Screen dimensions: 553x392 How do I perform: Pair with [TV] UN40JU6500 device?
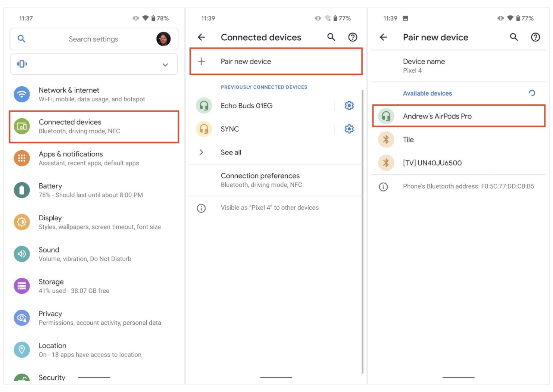point(432,163)
